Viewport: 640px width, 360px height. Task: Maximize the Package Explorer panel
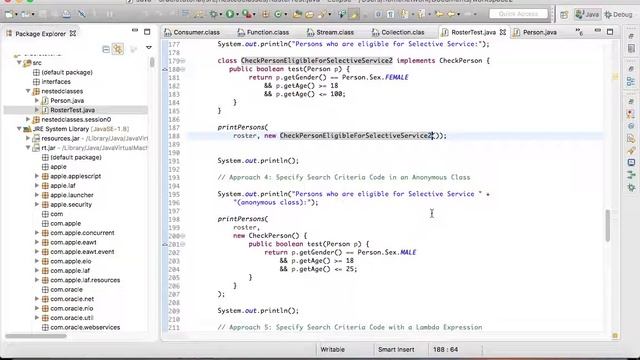point(147,31)
